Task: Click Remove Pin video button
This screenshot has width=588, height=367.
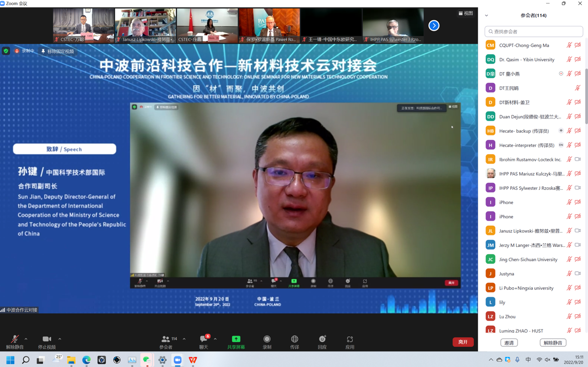Action: click(57, 51)
